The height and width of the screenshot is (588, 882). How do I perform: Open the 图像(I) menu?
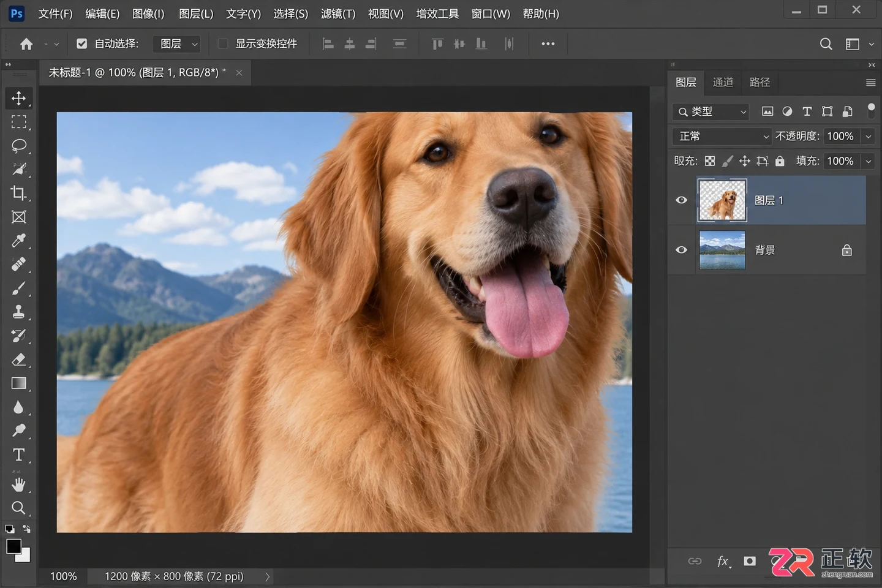(x=148, y=13)
